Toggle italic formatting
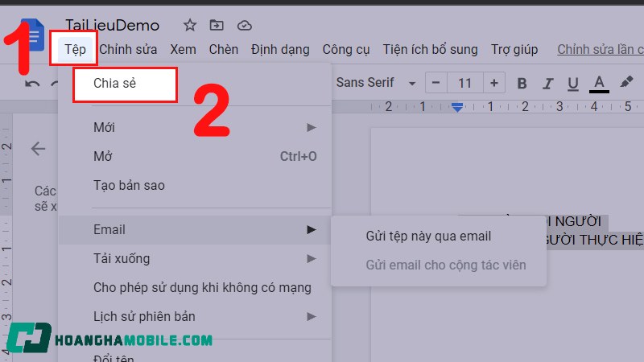644x362 pixels. coord(547,84)
